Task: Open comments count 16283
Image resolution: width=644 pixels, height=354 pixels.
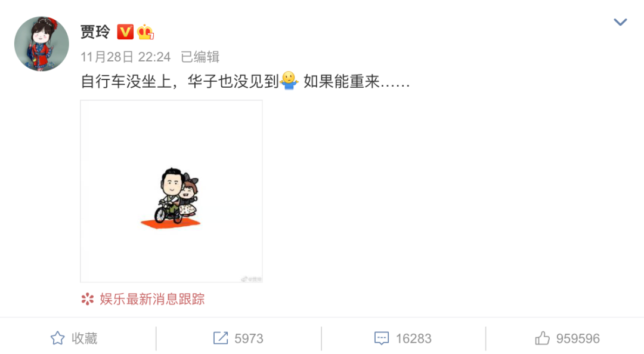Action: (414, 338)
